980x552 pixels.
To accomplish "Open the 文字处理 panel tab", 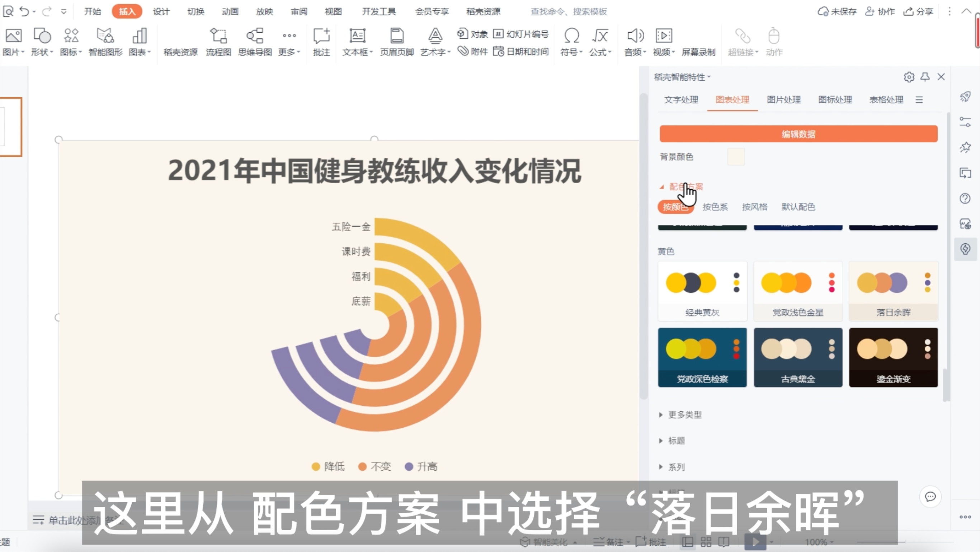I will tap(681, 100).
